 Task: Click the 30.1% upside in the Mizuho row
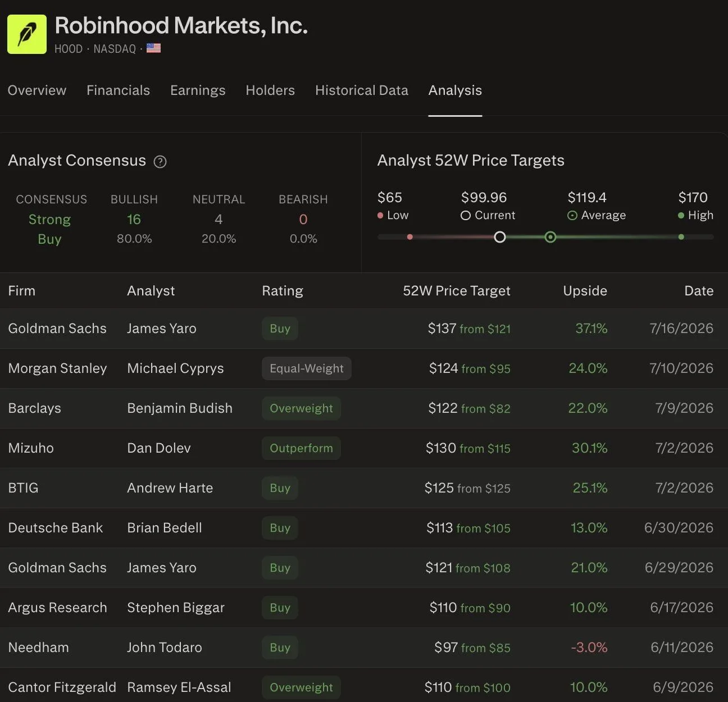589,448
